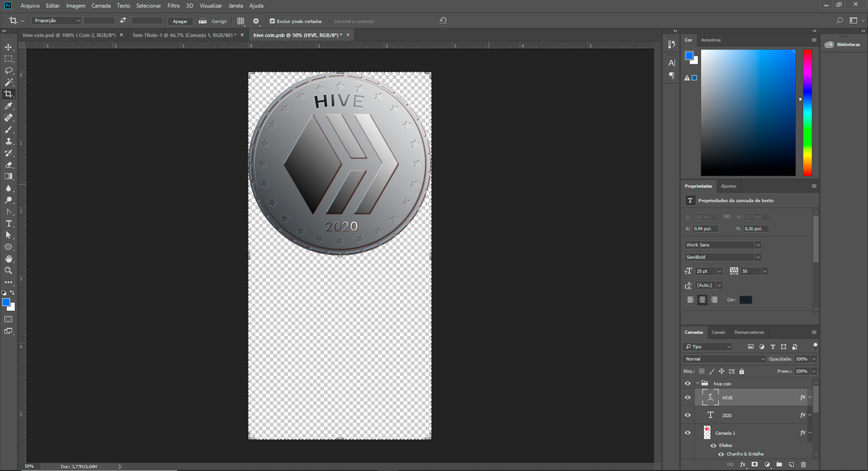868x471 pixels.
Task: Switch to the Canais tab
Action: 718,332
